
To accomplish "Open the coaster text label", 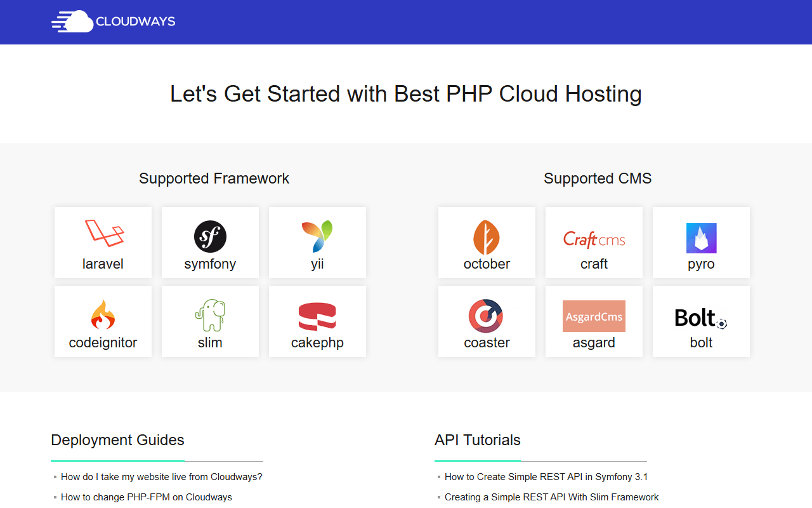I will tap(487, 343).
